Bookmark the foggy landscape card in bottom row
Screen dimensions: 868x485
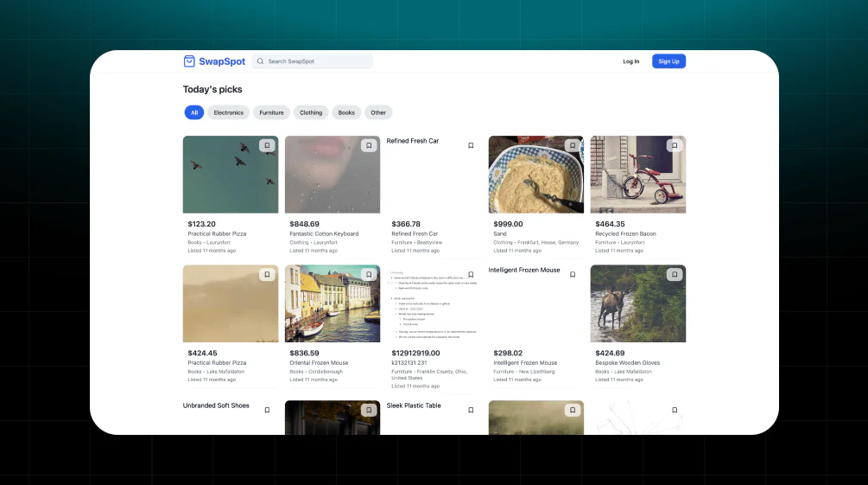pos(573,410)
